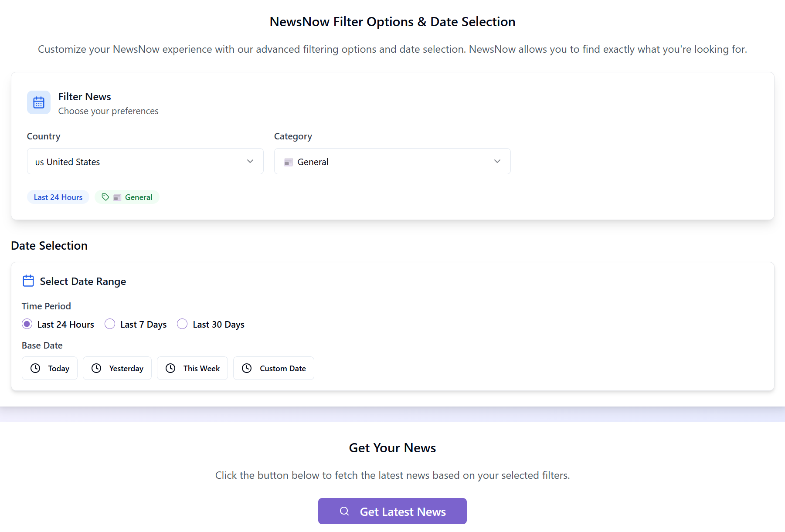Click the clock icon on This Week
785x532 pixels.
pyautogui.click(x=170, y=368)
